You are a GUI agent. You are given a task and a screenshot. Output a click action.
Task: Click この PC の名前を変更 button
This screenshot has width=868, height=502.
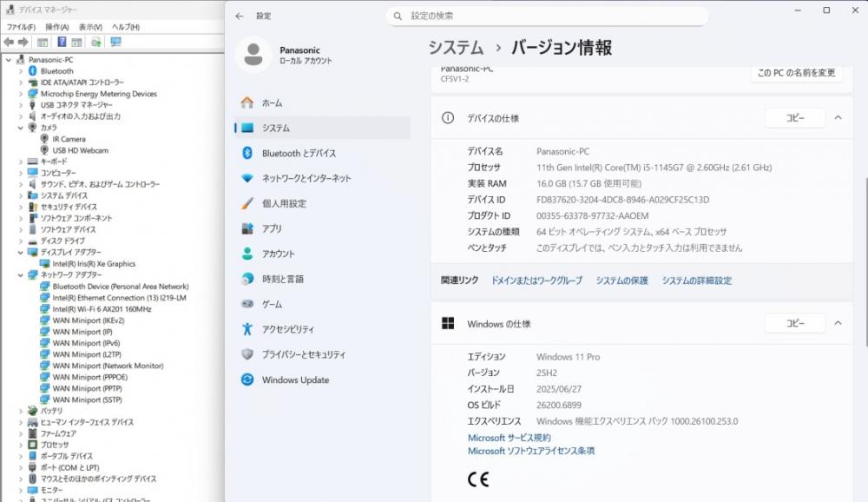796,73
